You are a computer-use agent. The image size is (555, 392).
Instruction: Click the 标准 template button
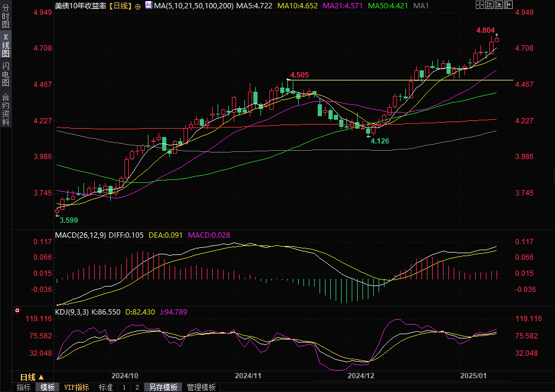coord(106,387)
